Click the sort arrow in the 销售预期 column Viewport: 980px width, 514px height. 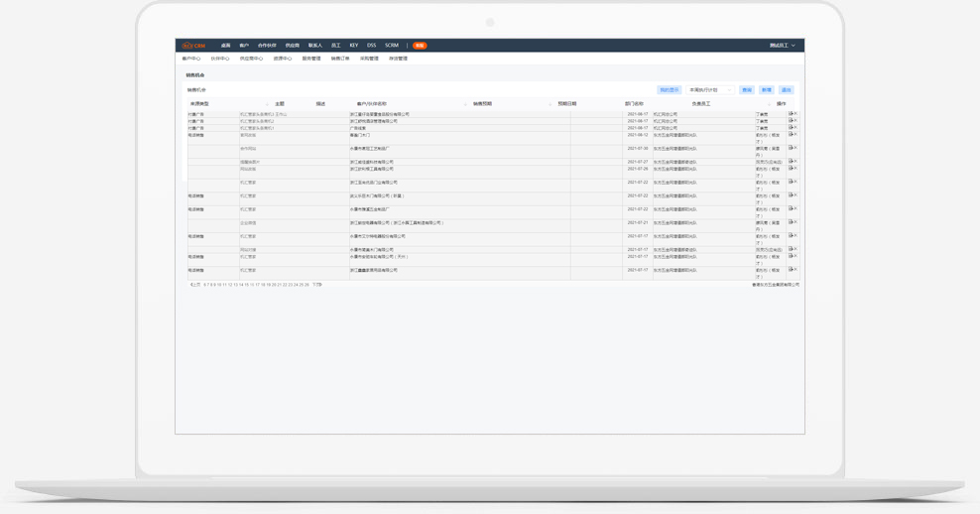(551, 104)
